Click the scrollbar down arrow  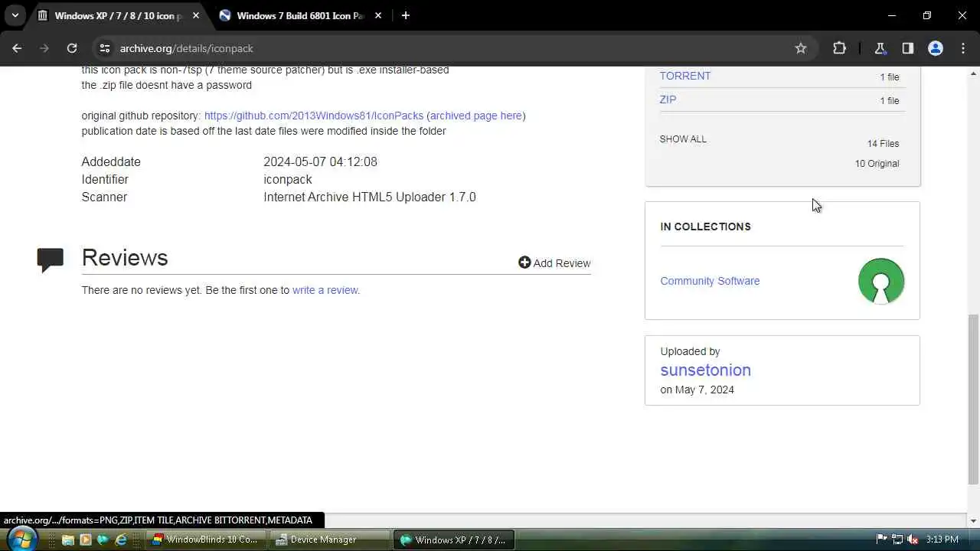(973, 521)
